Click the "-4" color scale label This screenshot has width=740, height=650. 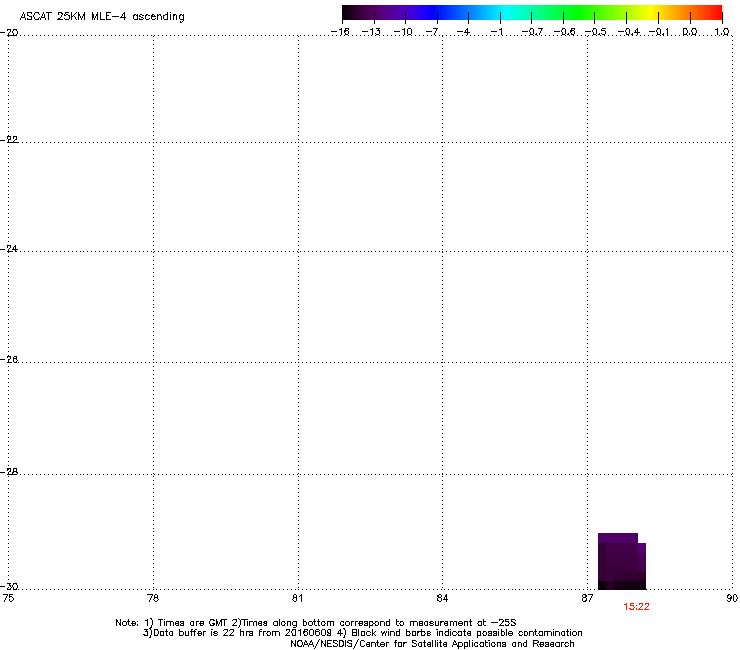464,32
